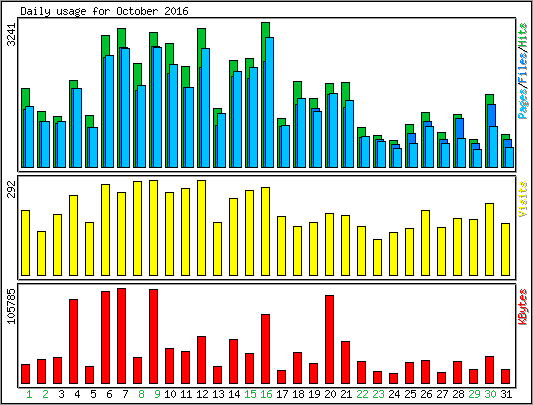Click the day 27 label on x-axis
Screen dimensions: 533x405
(442, 394)
